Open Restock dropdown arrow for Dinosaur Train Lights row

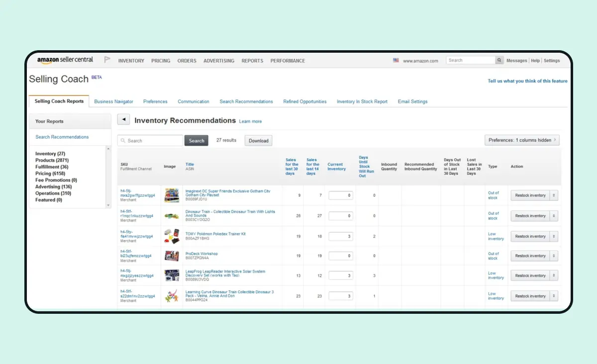[554, 216]
